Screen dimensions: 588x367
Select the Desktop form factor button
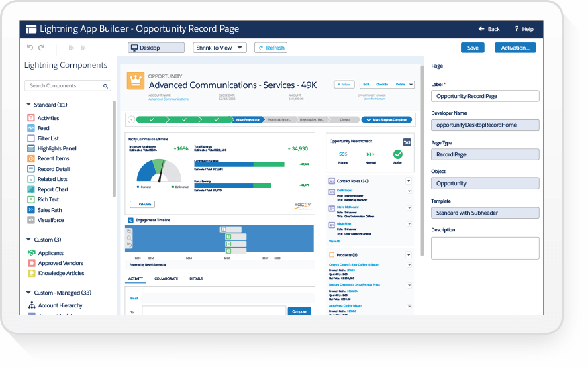point(156,48)
